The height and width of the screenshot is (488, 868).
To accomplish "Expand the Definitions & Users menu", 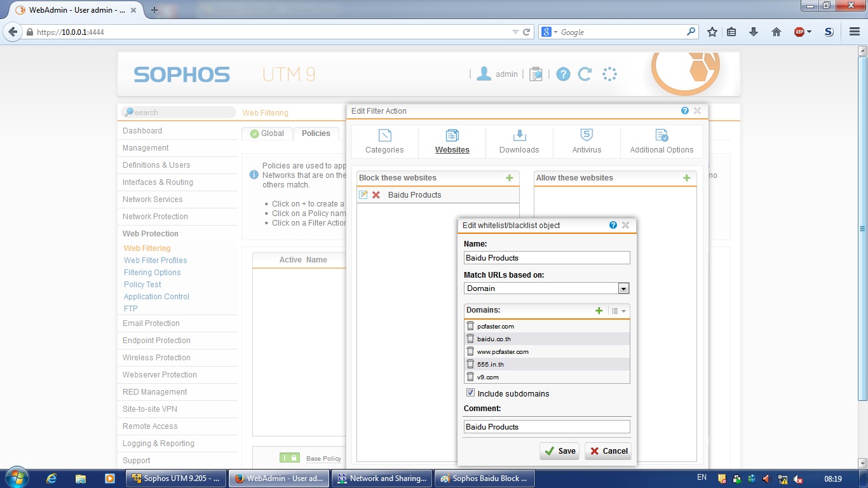I will 156,165.
